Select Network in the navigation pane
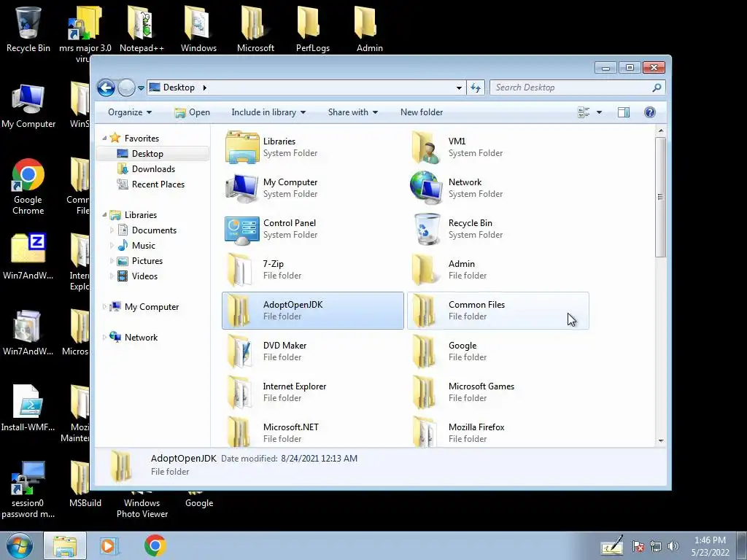This screenshot has width=747, height=560. coord(141,338)
